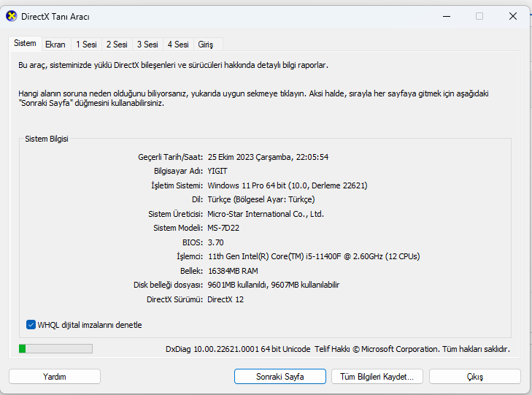The image size is (532, 395).
Task: Click the Disk belleği dosyası label
Action: (168, 285)
